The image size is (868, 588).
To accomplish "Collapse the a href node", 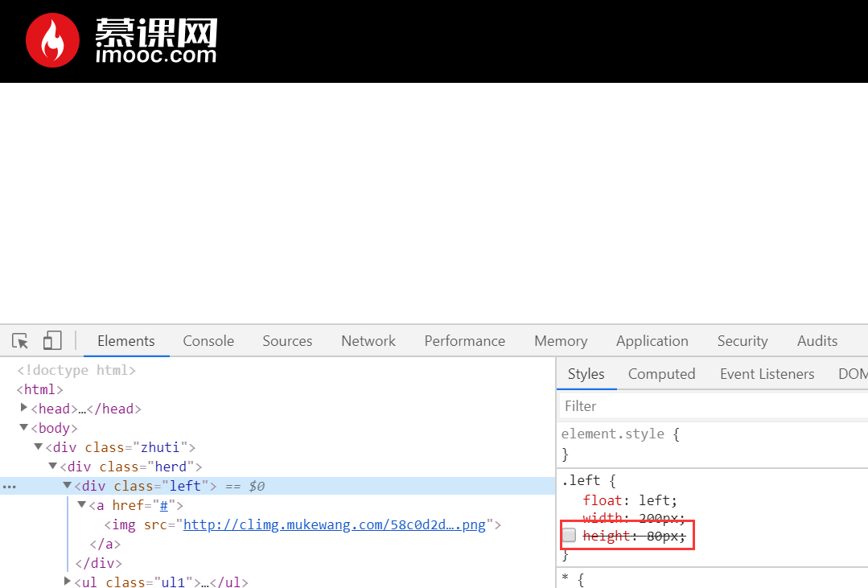I will tap(81, 504).
